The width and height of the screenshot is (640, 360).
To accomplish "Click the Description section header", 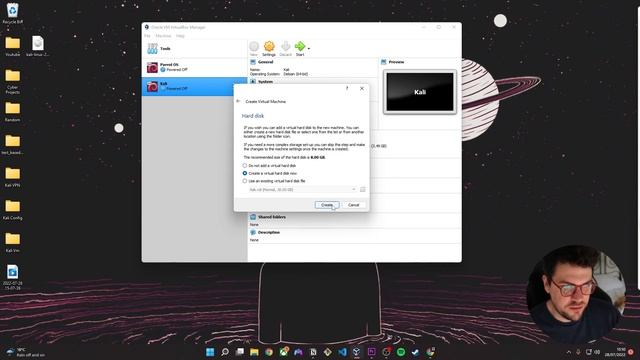I will (x=269, y=232).
